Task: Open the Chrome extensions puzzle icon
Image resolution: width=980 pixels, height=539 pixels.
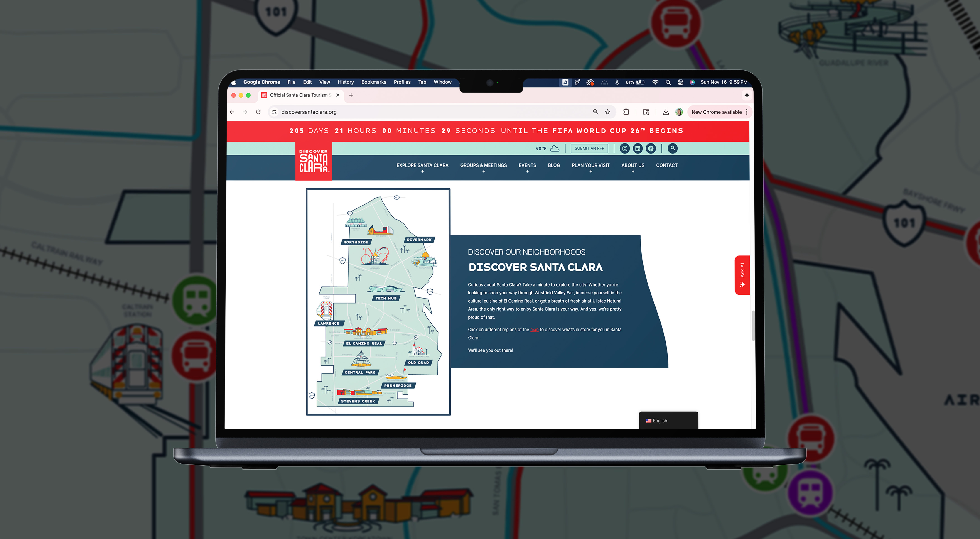Action: [x=626, y=112]
